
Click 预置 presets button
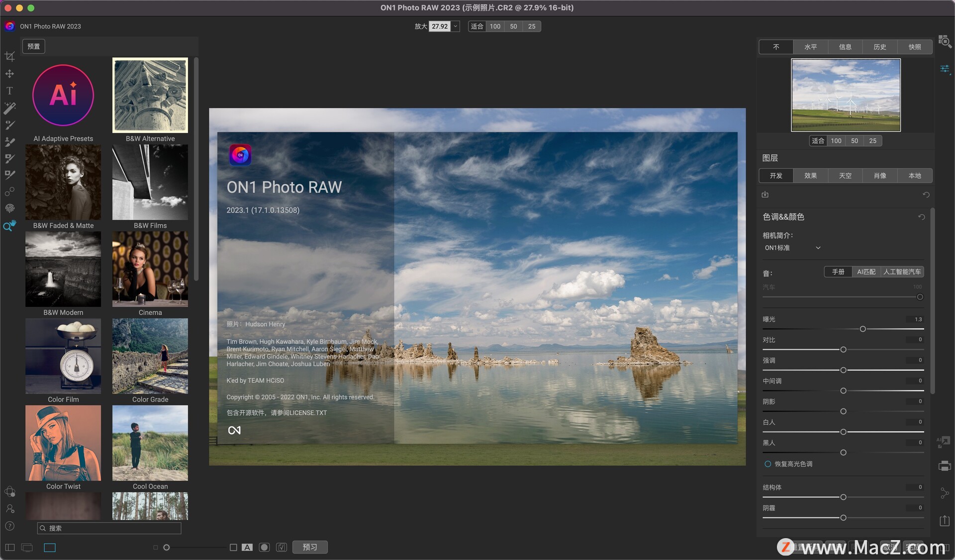[x=34, y=46]
